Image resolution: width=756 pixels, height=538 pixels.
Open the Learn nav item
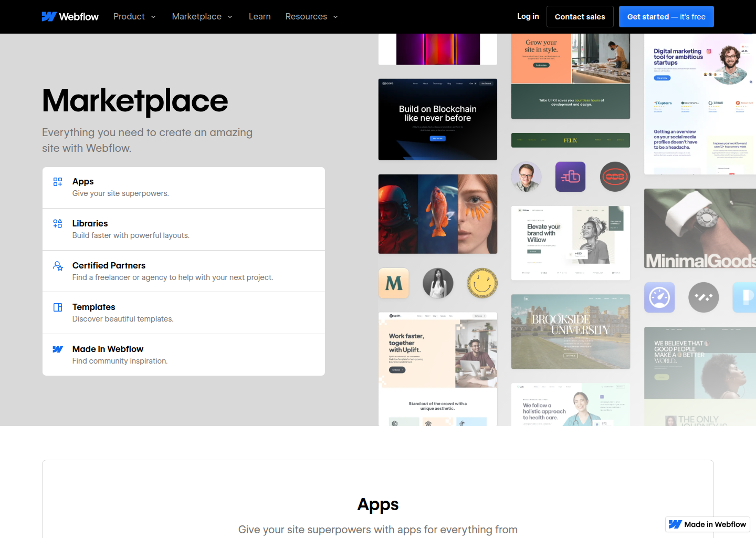pos(259,17)
